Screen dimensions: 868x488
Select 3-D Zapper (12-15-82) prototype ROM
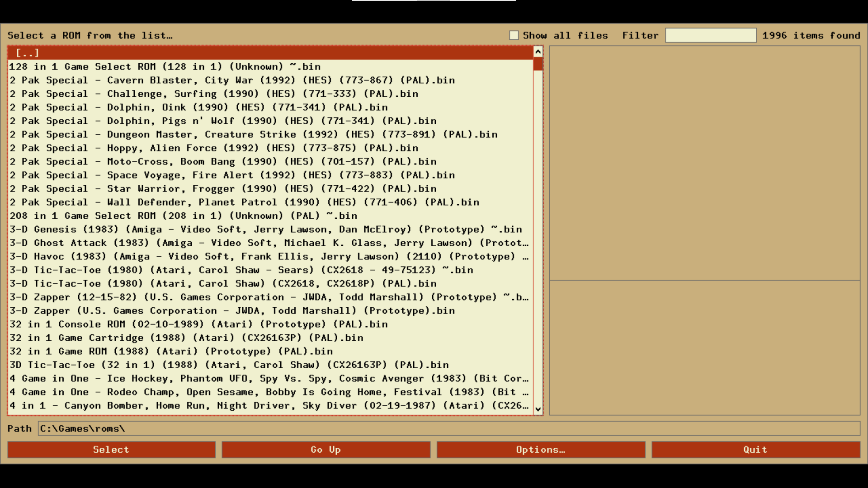[270, 297]
